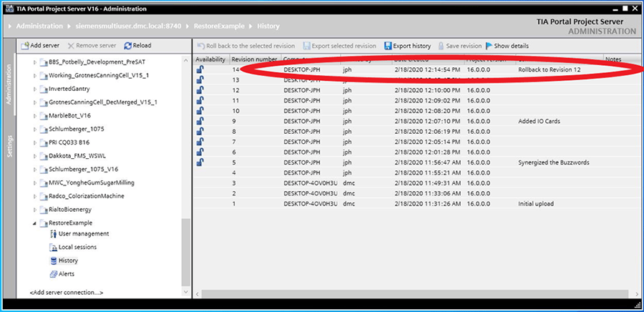Screen dimensions: 644x312
Task: Click the Add server icon
Action: click(x=25, y=46)
